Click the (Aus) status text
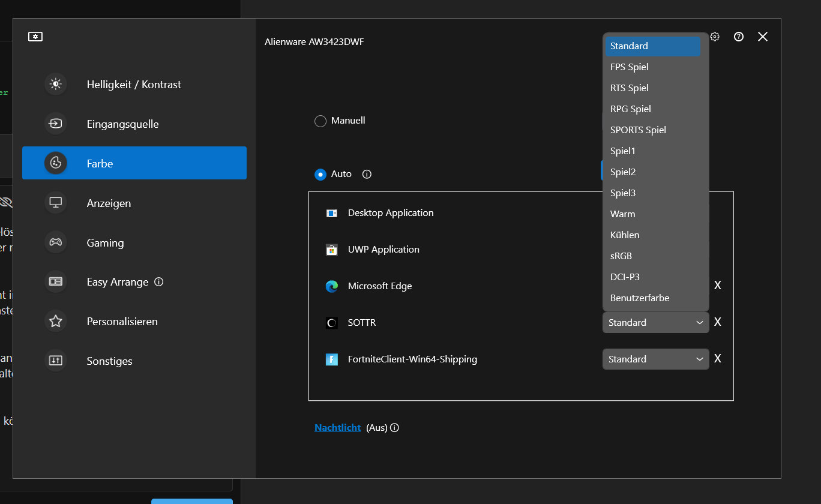Screen dimensions: 821x504 [377, 428]
